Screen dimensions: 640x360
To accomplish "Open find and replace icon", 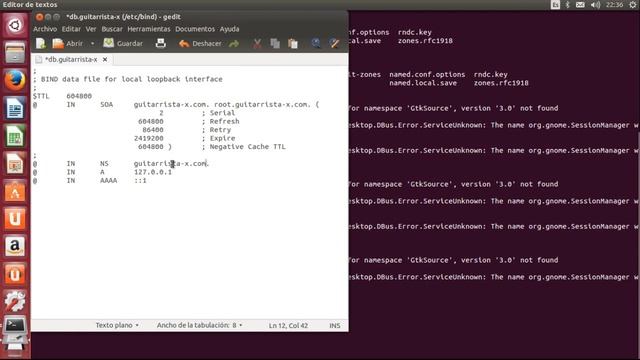I will 334,43.
